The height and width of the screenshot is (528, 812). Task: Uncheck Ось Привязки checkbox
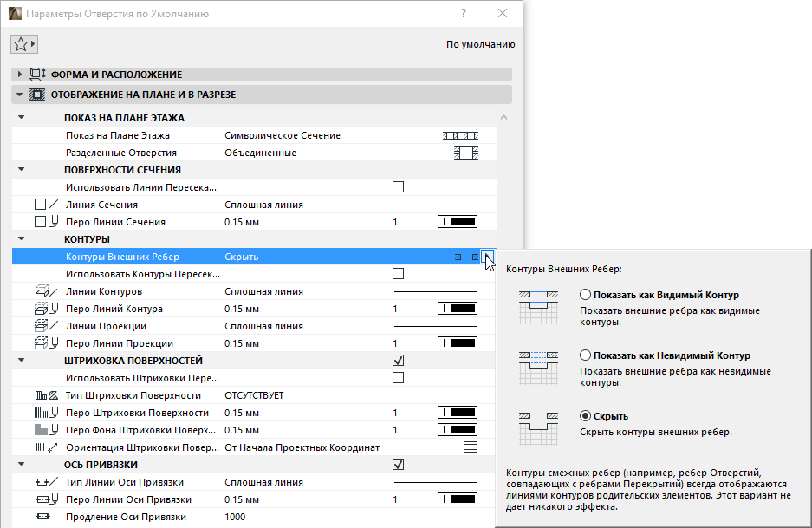[x=399, y=464]
